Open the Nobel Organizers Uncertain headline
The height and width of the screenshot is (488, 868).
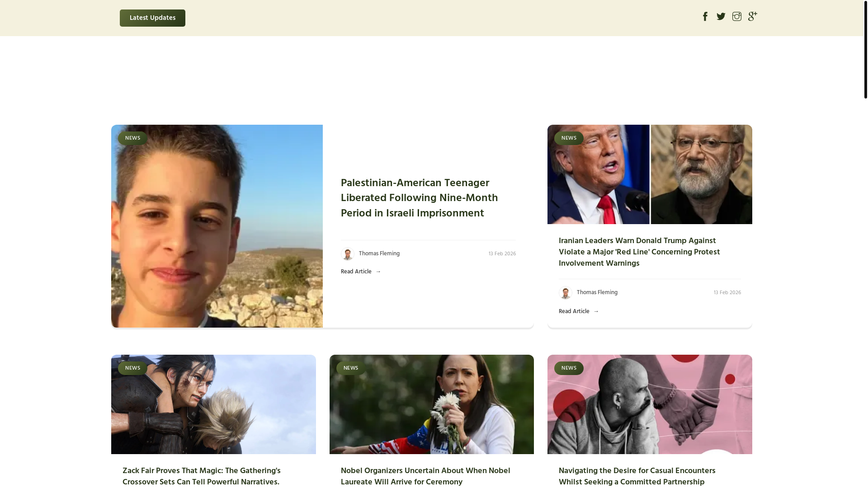pos(425,477)
